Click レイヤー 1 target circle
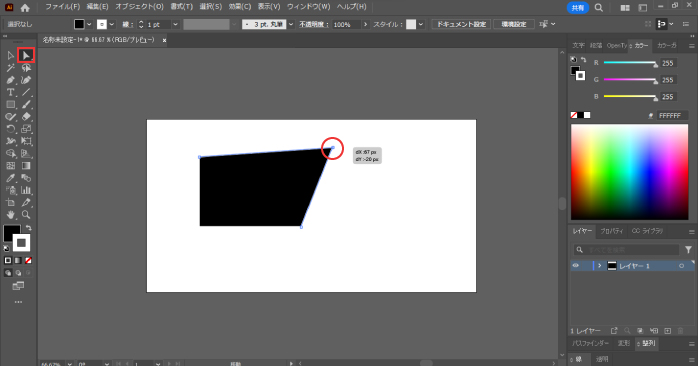This screenshot has width=698, height=366. (x=681, y=266)
